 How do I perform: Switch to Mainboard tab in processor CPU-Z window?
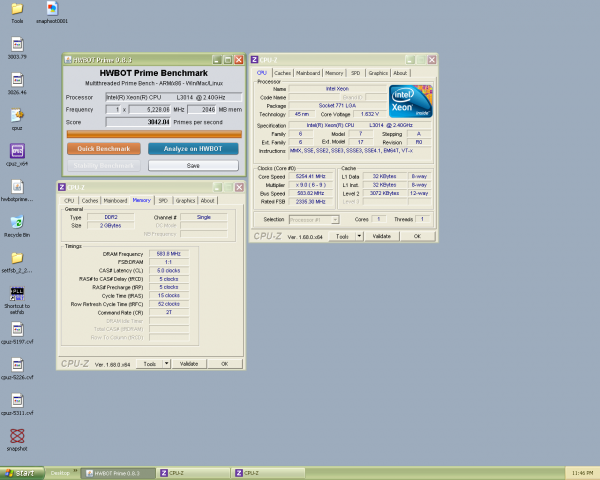pyautogui.click(x=308, y=73)
